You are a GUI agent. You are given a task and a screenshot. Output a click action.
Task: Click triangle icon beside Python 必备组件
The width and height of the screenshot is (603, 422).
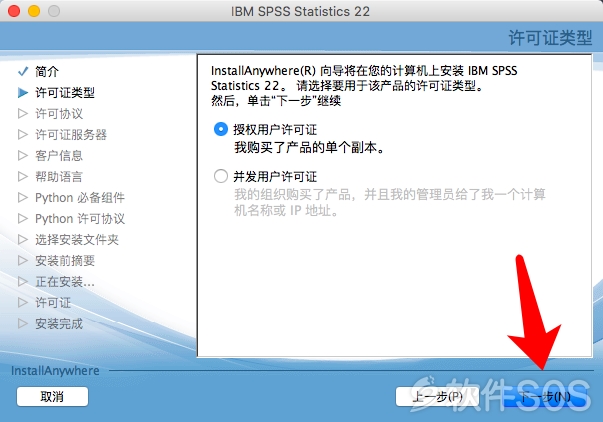click(x=23, y=197)
